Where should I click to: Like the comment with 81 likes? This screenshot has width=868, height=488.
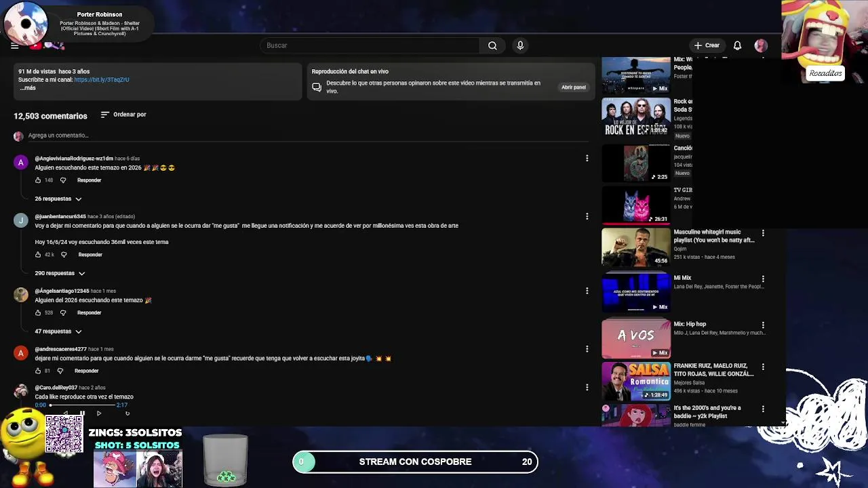[x=38, y=371]
